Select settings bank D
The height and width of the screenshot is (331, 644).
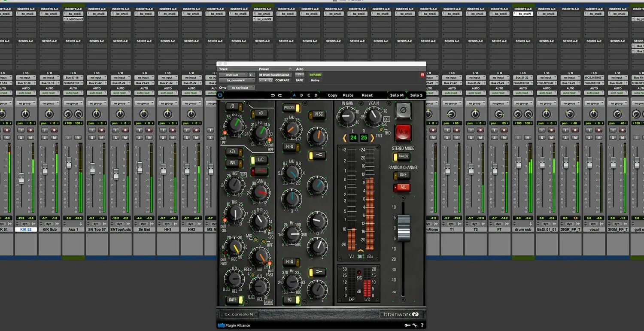tap(316, 95)
